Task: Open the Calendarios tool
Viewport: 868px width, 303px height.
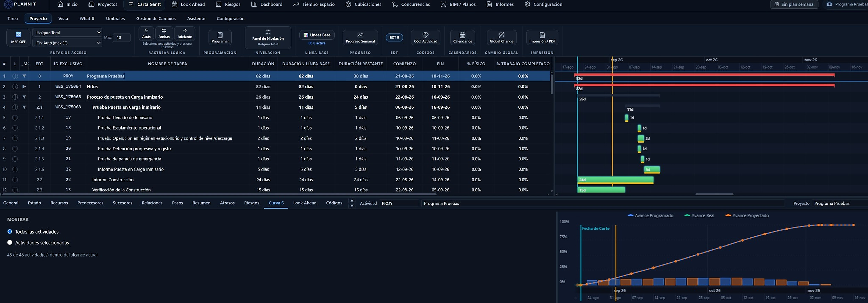Action: click(x=462, y=37)
